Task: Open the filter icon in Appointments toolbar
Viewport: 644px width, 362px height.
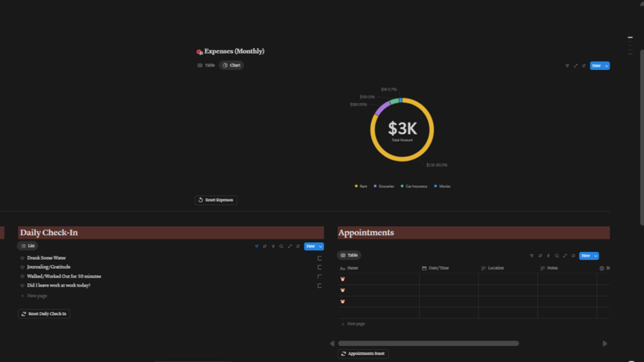Action: pyautogui.click(x=532, y=256)
